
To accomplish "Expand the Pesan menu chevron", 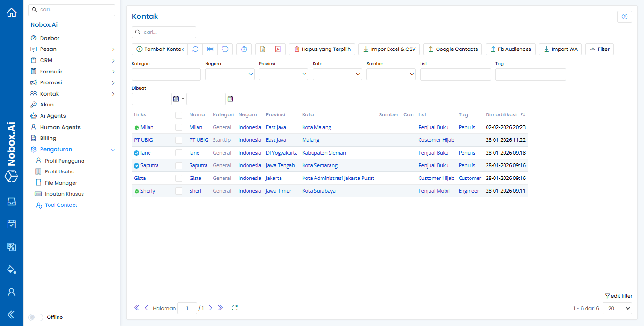I will click(x=113, y=49).
